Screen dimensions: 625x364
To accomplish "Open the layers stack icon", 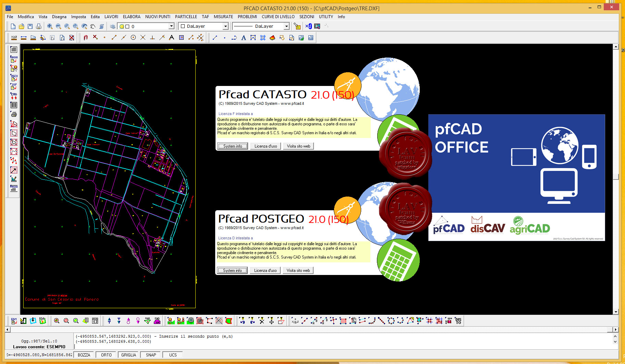I will [x=113, y=26].
